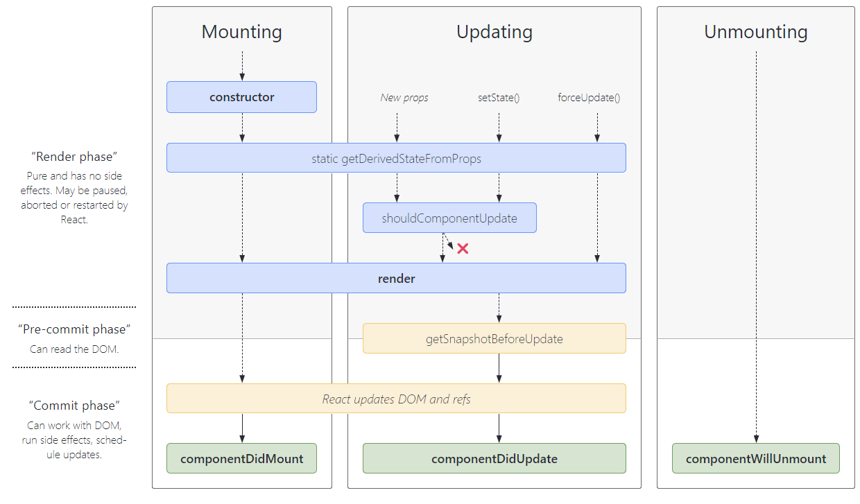Select the Commit phase heading text
The height and width of the screenshot is (504, 860).
tap(73, 406)
